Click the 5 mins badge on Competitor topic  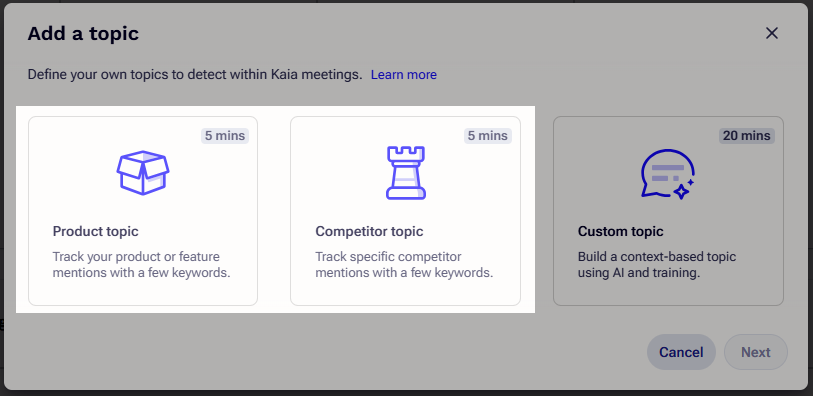click(x=487, y=136)
